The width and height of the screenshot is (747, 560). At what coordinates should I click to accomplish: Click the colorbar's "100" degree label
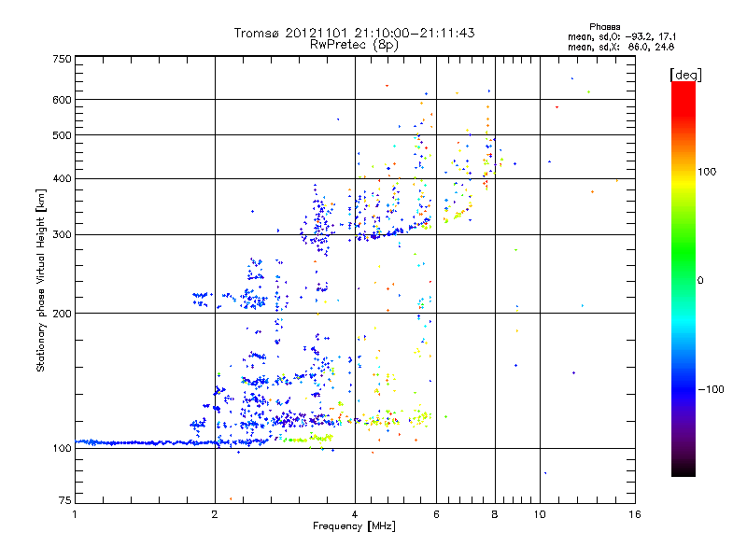[x=707, y=172]
